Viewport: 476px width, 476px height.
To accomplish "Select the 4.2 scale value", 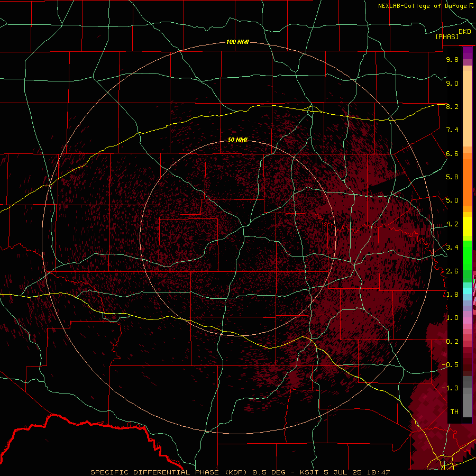I will point(452,224).
